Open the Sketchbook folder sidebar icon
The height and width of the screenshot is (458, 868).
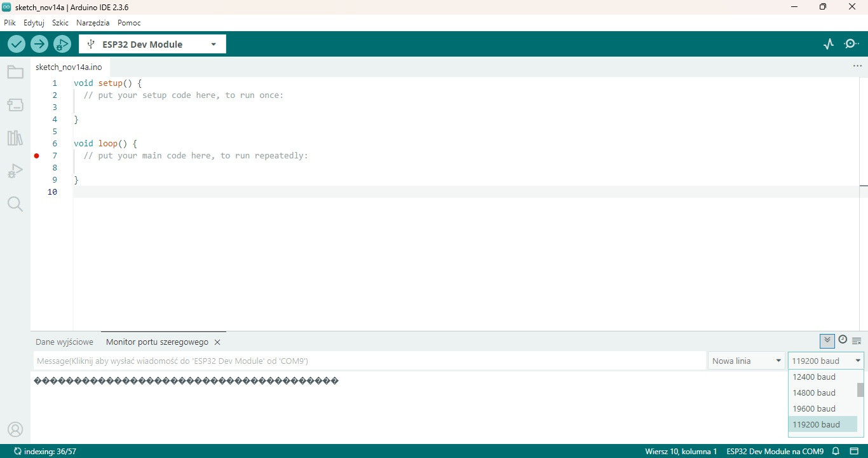click(15, 72)
